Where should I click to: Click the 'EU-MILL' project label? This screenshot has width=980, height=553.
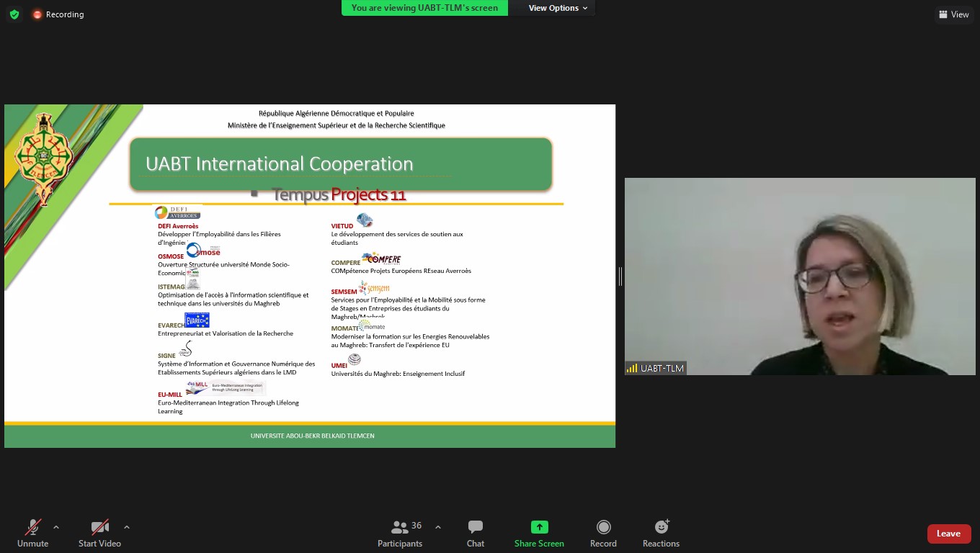(x=170, y=395)
